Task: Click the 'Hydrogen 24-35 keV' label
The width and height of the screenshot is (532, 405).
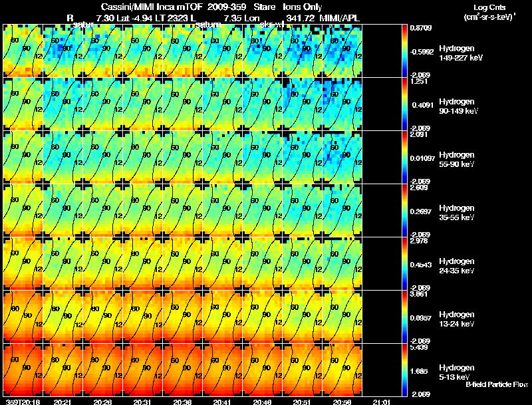Action: point(457,266)
